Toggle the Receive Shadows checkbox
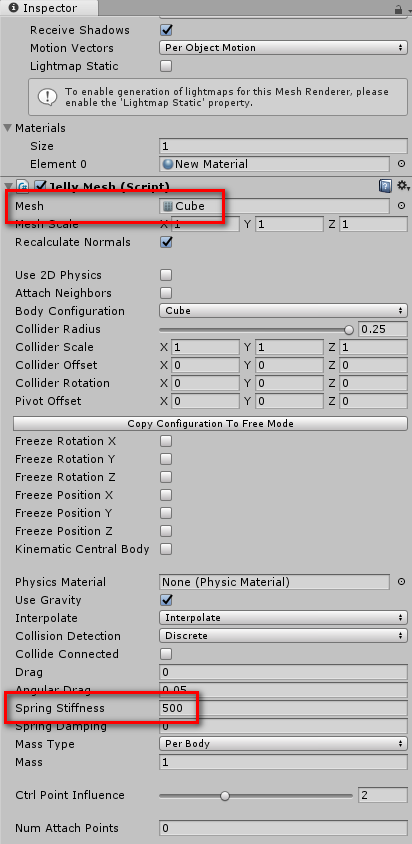 [166, 30]
